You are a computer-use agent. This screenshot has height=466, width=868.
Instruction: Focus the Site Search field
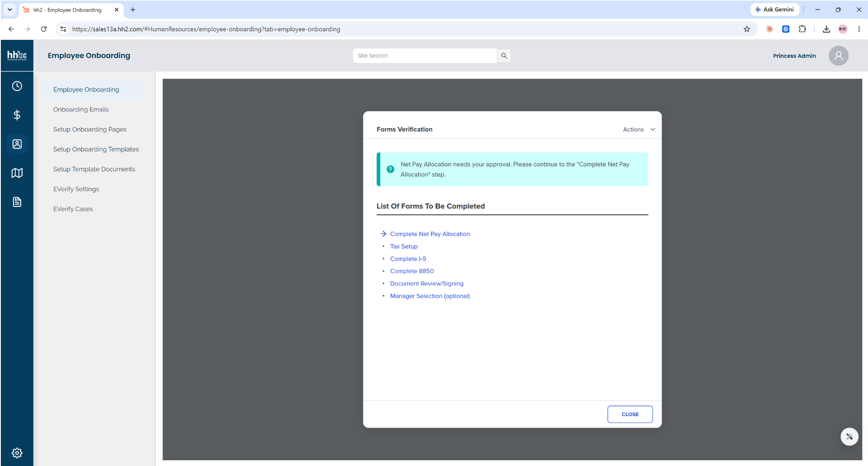(424, 56)
